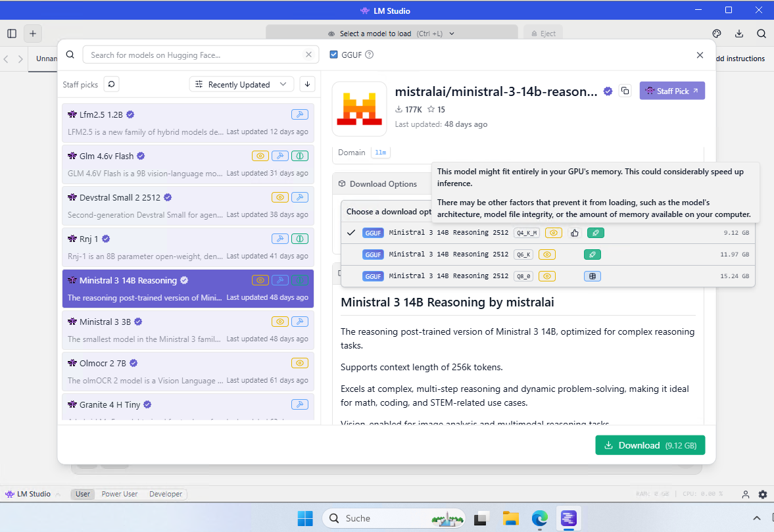Open the downloads icon in top bar

coord(739,34)
